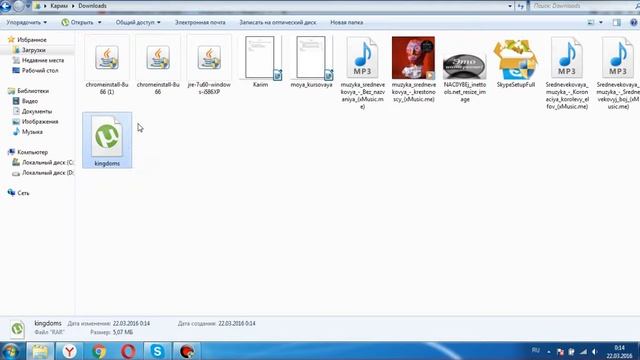Click Записать на оптический диск
Screen dimensions: 640x360
click(x=278, y=22)
